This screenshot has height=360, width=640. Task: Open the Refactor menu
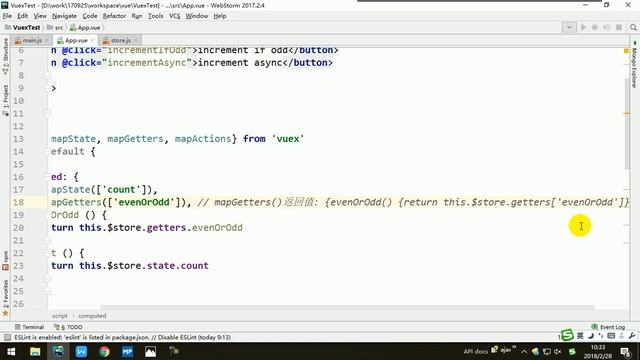[x=114, y=16]
